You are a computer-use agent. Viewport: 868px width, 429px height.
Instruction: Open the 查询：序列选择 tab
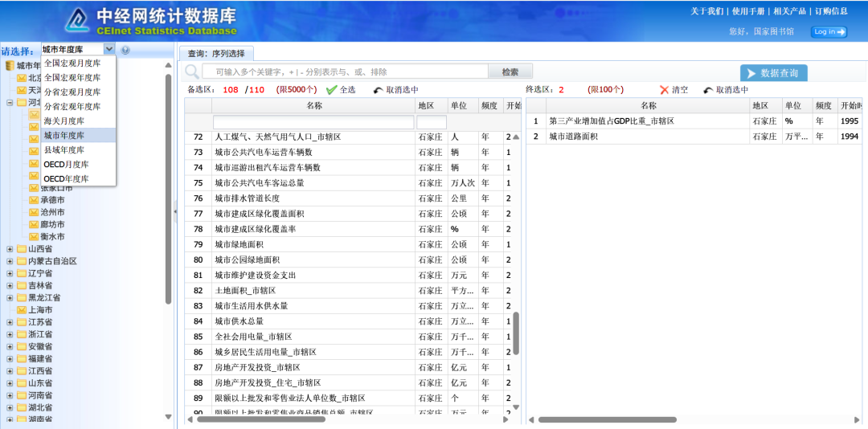point(216,54)
